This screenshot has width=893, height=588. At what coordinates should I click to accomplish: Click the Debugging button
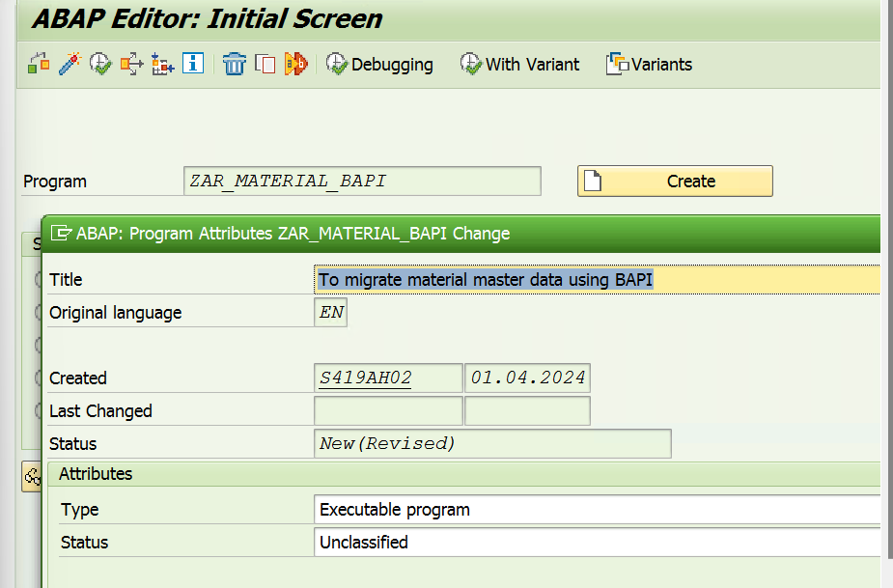379,65
